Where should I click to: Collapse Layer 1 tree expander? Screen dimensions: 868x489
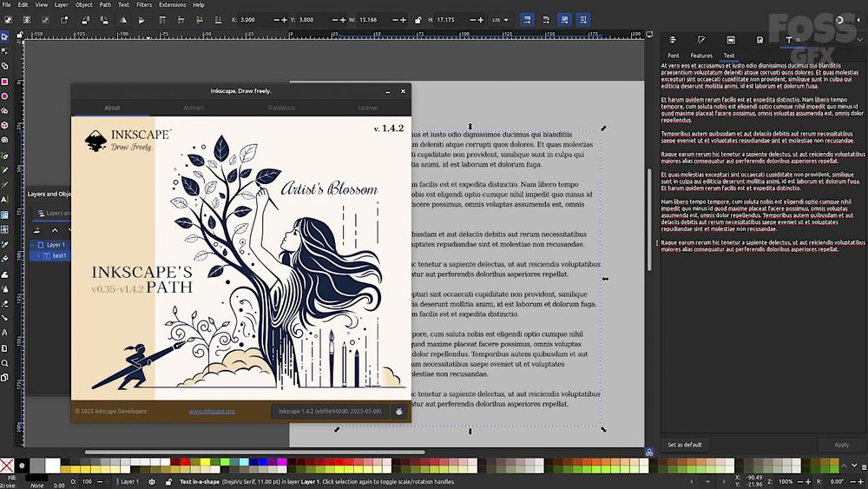pyautogui.click(x=33, y=245)
